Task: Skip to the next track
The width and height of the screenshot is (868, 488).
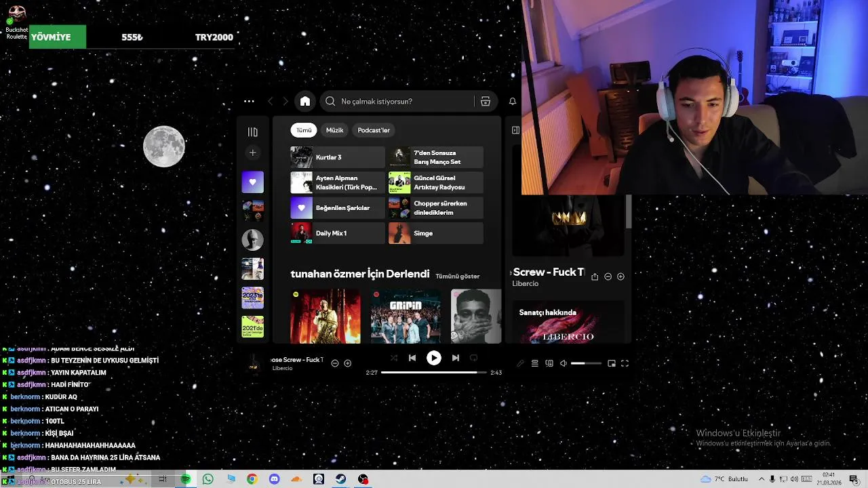Action: [x=456, y=358]
